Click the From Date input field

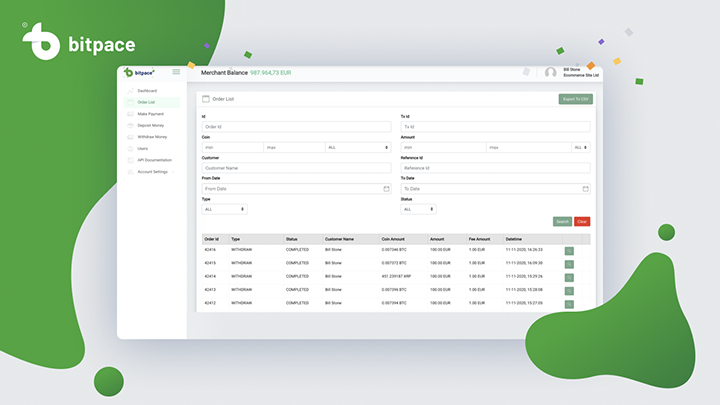click(x=297, y=189)
